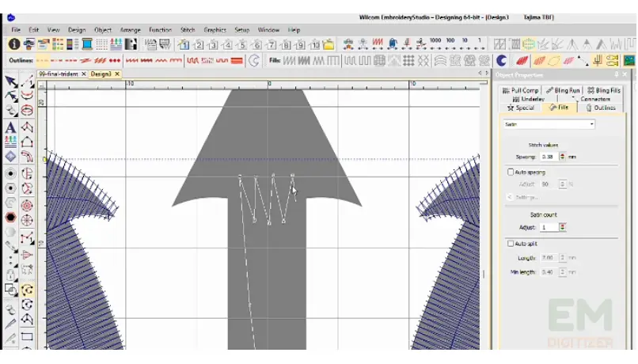Click into the Spacing value field
This screenshot has height=364, width=638.
[549, 157]
